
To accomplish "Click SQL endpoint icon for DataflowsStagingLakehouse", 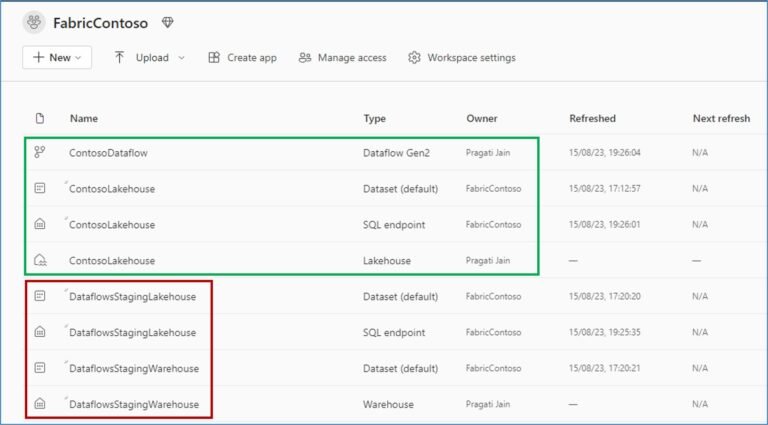I will click(x=40, y=332).
